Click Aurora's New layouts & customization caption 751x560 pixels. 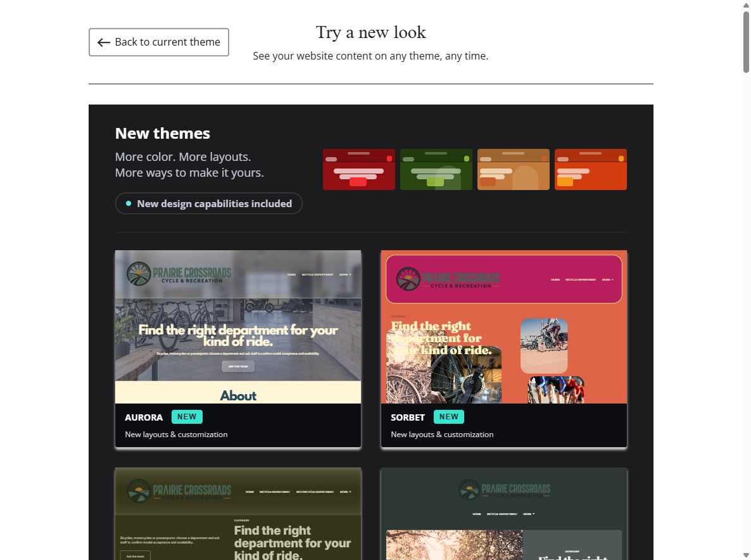(x=176, y=435)
